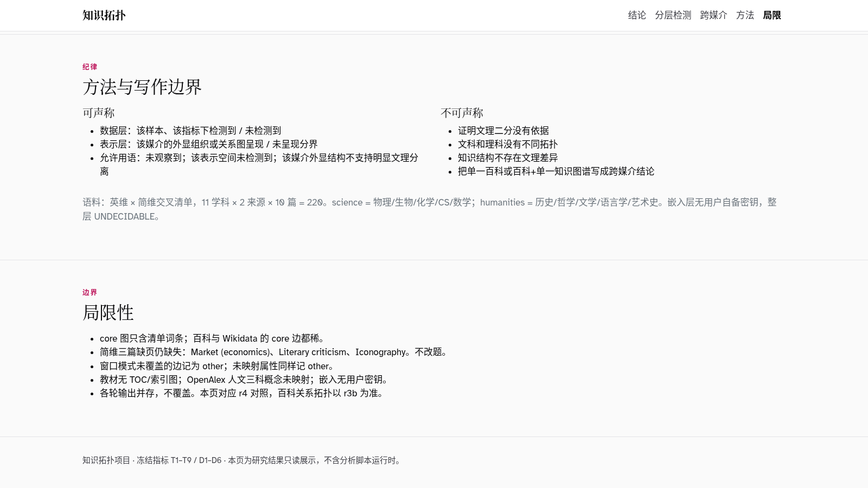Viewport: 868px width, 488px height.
Task: Open the 知识拓扑 site logo link
Action: (x=104, y=15)
